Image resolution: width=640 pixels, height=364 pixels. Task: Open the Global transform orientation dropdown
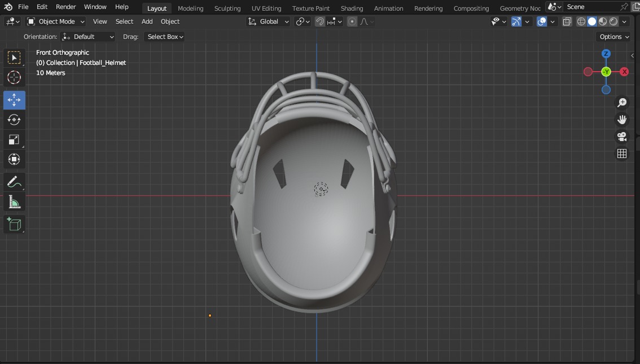coord(268,21)
